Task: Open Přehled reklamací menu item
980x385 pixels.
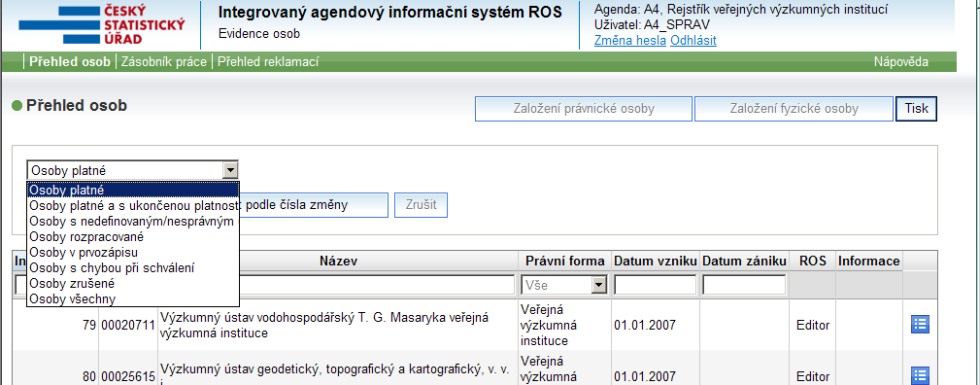Action: pos(268,62)
